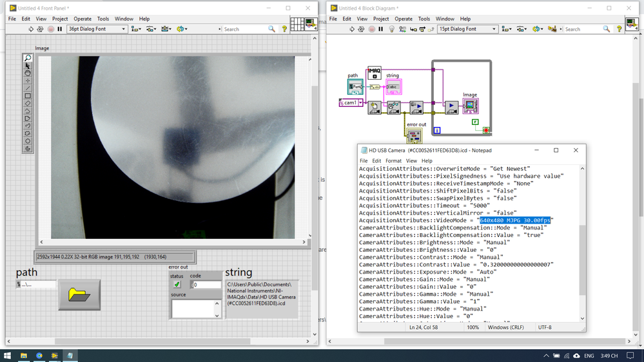
Task: Click the Pause button in Block Diagram toolbar
Action: click(381, 29)
